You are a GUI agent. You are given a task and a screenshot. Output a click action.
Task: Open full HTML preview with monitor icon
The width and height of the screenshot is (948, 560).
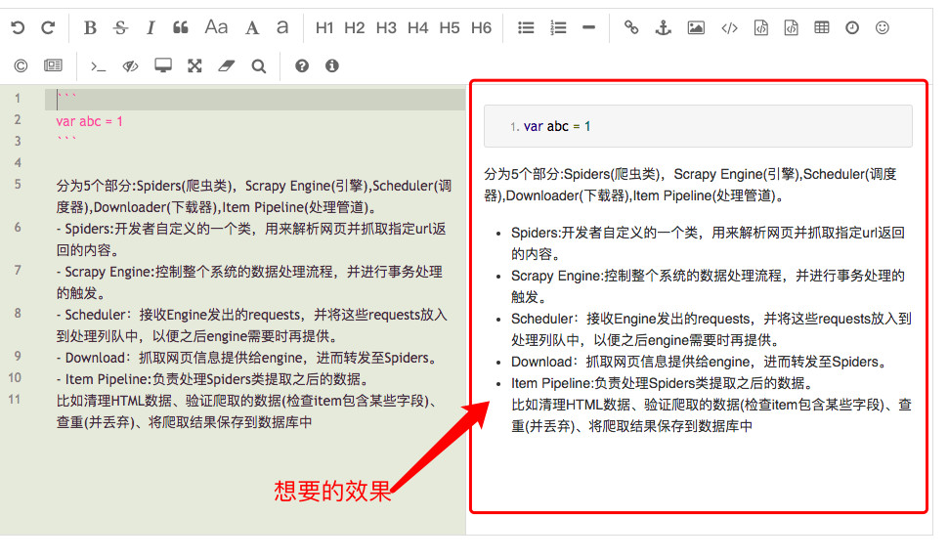coord(162,65)
